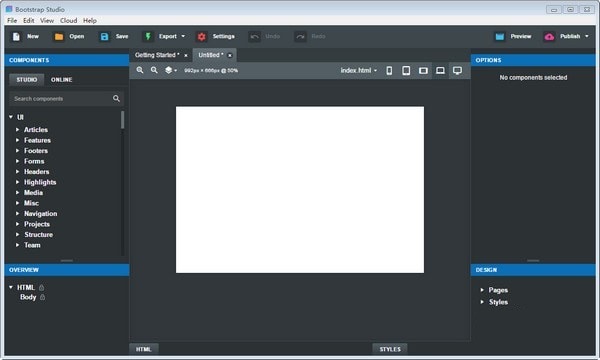This screenshot has width=600, height=360.
Task: Click the white page canvas
Action: coord(300,190)
